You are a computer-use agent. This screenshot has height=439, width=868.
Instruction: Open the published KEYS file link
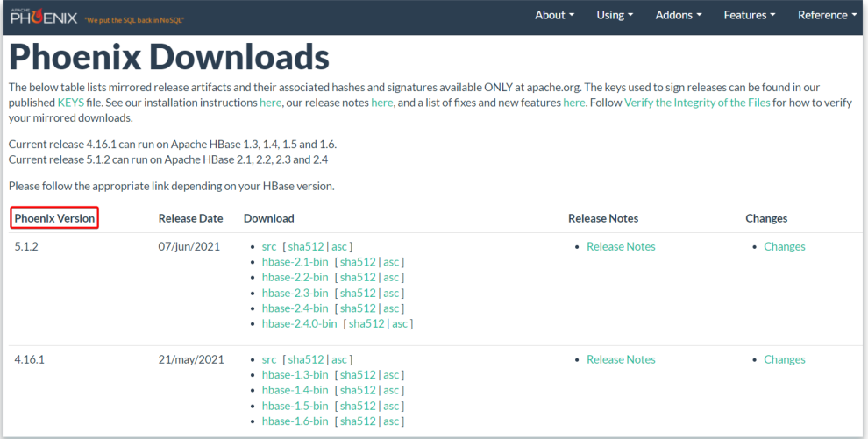(71, 103)
